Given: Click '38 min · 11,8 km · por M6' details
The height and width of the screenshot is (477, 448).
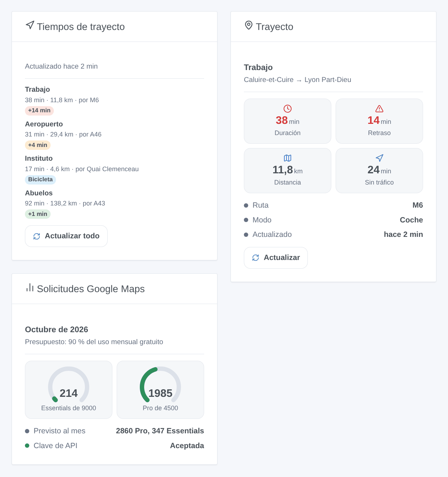Looking at the screenshot, I should (x=62, y=100).
